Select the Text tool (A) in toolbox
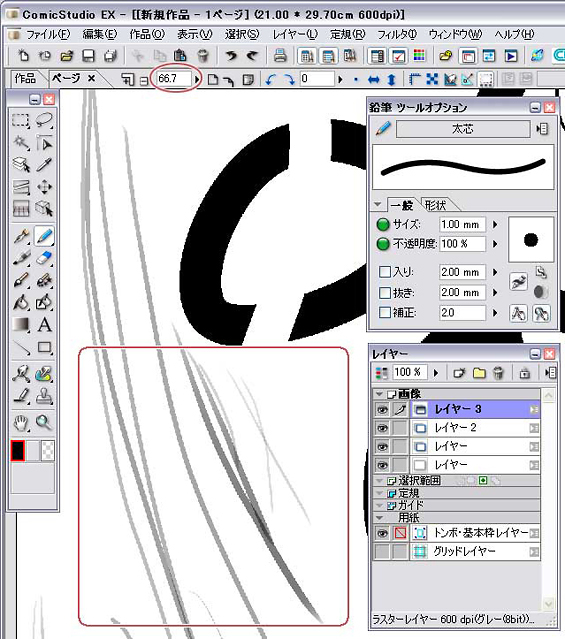The width and height of the screenshot is (565, 639). tap(44, 325)
